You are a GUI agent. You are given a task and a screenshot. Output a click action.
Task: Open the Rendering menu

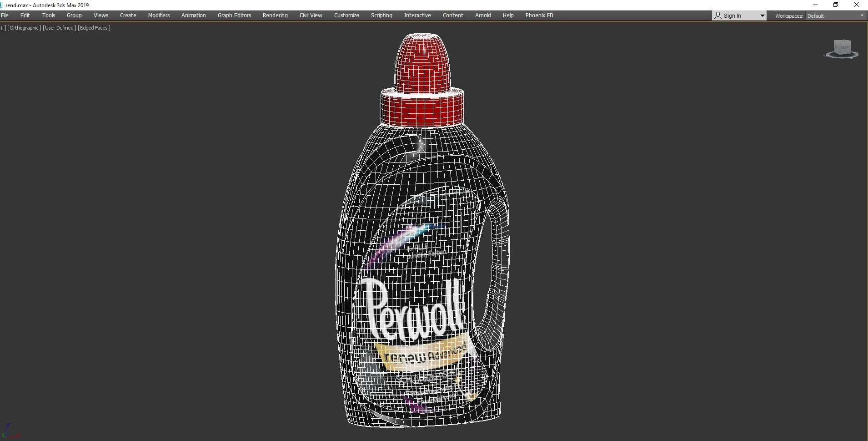coord(275,15)
